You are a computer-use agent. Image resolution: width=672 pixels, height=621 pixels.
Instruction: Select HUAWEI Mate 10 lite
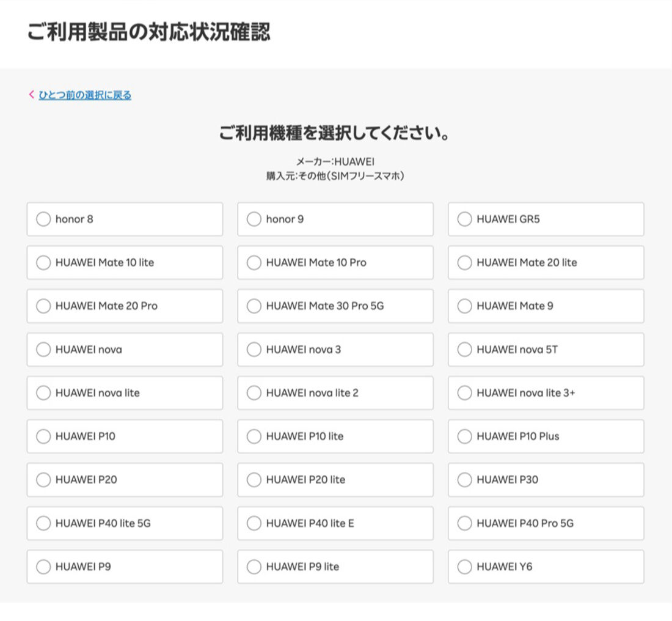[x=125, y=262]
